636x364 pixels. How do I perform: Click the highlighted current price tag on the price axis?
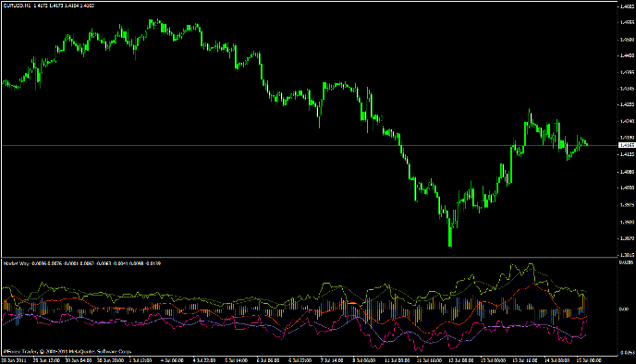[627, 145]
